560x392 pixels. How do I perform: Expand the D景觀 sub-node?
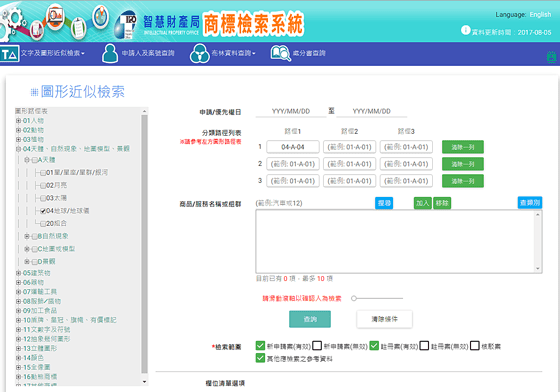click(27, 262)
